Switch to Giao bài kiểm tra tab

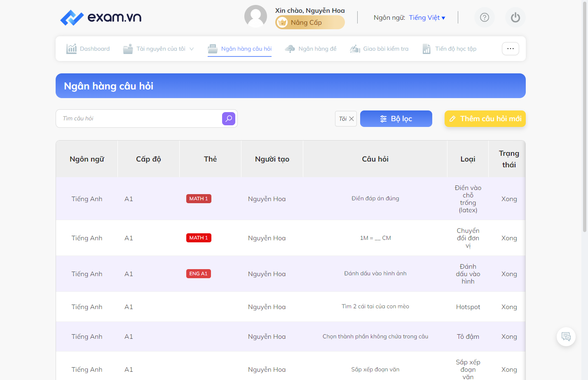click(379, 49)
